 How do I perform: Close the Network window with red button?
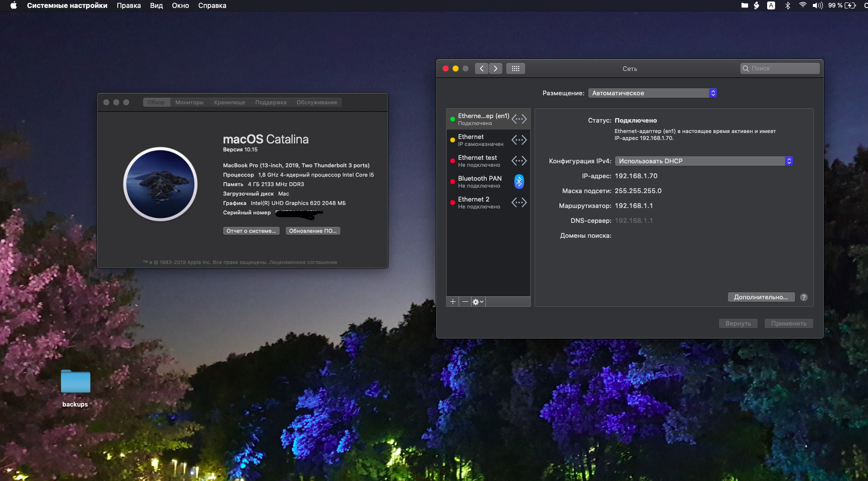(446, 69)
